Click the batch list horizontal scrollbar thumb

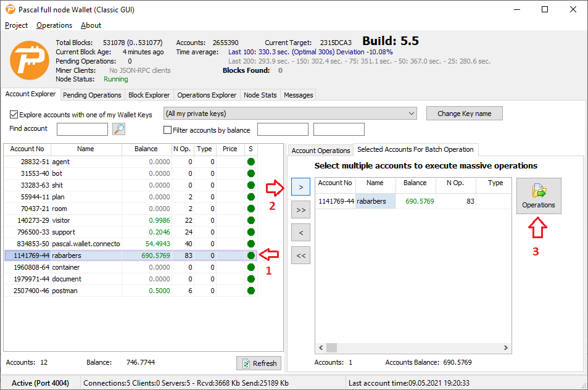point(331,347)
